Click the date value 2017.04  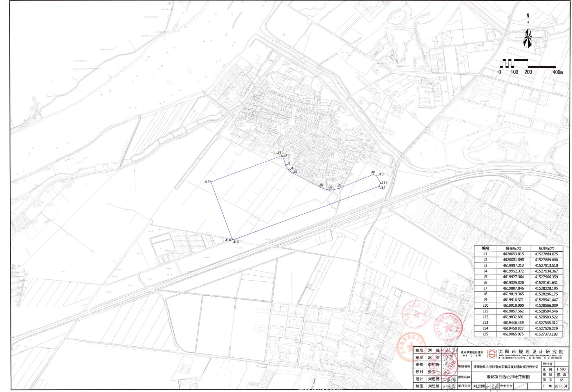(560, 385)
